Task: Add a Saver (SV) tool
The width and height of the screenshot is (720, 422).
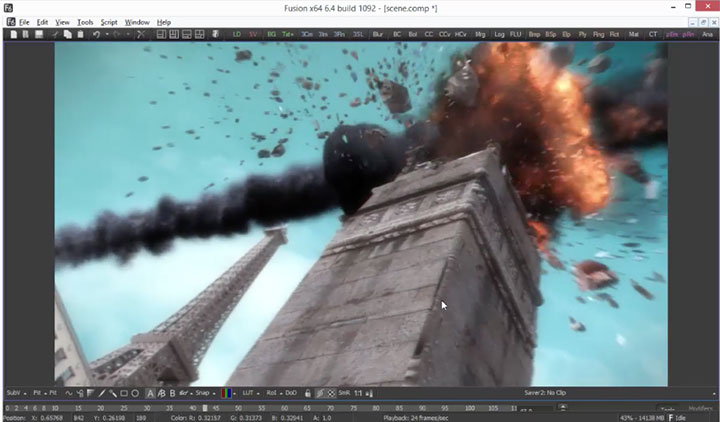Action: 253,34
